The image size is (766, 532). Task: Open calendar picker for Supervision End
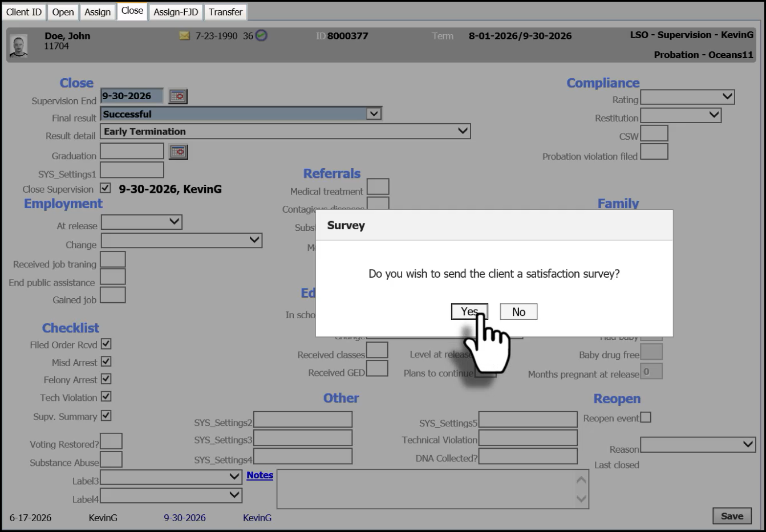[178, 96]
